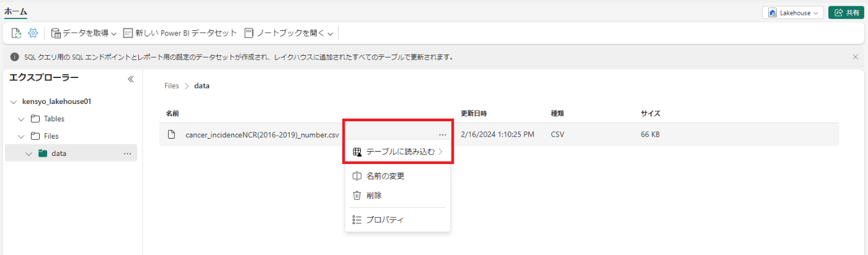The image size is (868, 255).
Task: Open the data folder more options ellipsis
Action: tap(127, 153)
